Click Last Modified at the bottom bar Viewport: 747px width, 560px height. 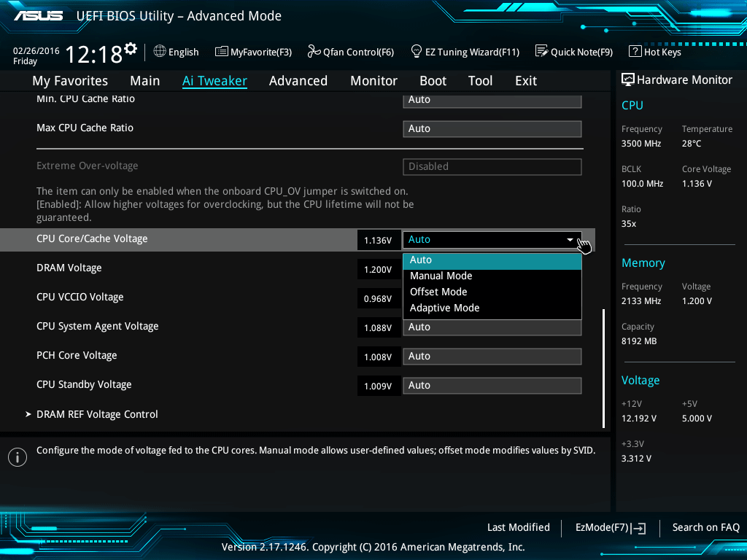click(x=518, y=527)
